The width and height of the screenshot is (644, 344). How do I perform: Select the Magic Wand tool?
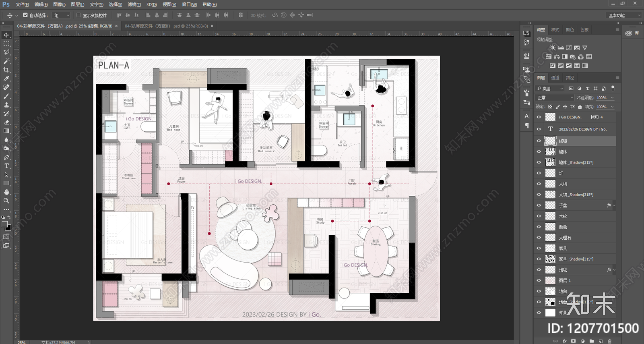(6, 61)
